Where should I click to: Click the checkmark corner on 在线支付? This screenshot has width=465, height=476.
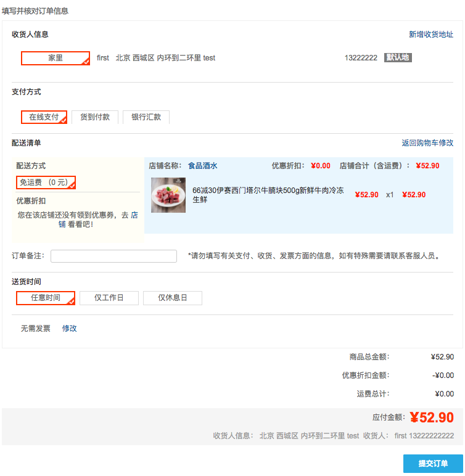coord(64,120)
